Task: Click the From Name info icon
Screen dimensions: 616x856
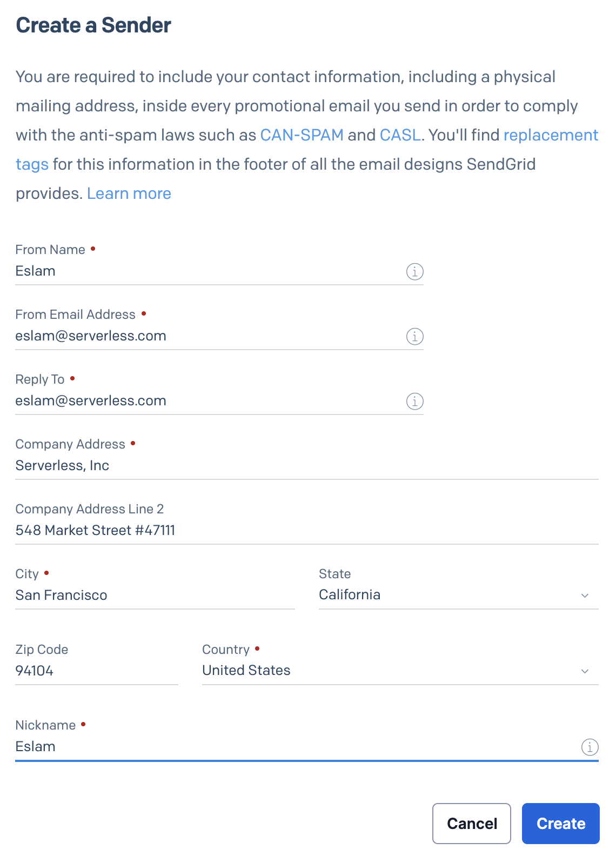Action: (x=414, y=271)
